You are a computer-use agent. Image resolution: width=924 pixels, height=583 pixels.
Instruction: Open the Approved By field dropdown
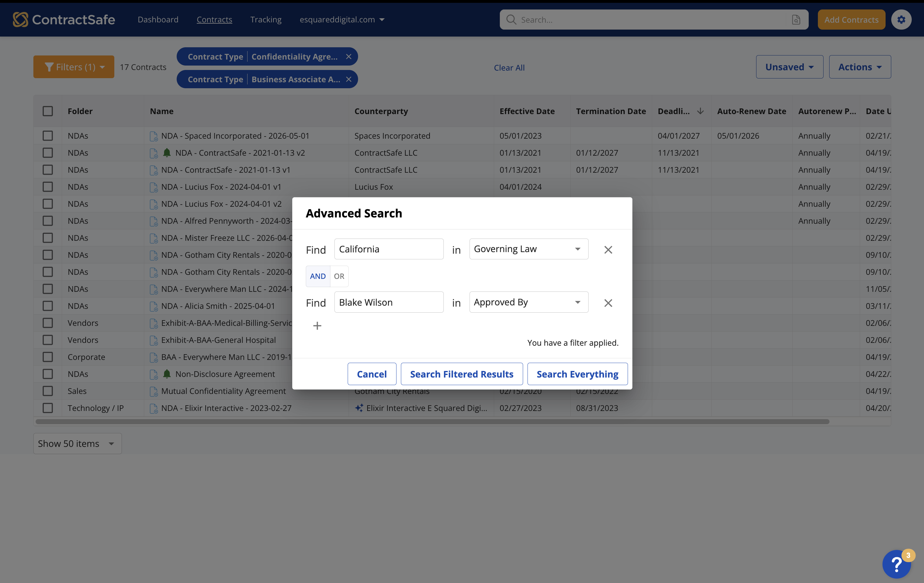point(528,302)
